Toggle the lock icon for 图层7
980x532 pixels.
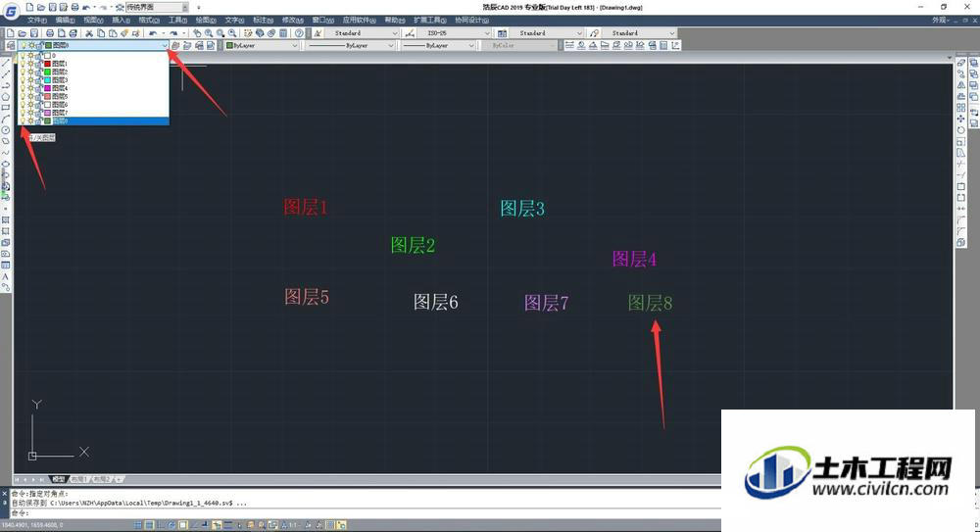pos(38,113)
